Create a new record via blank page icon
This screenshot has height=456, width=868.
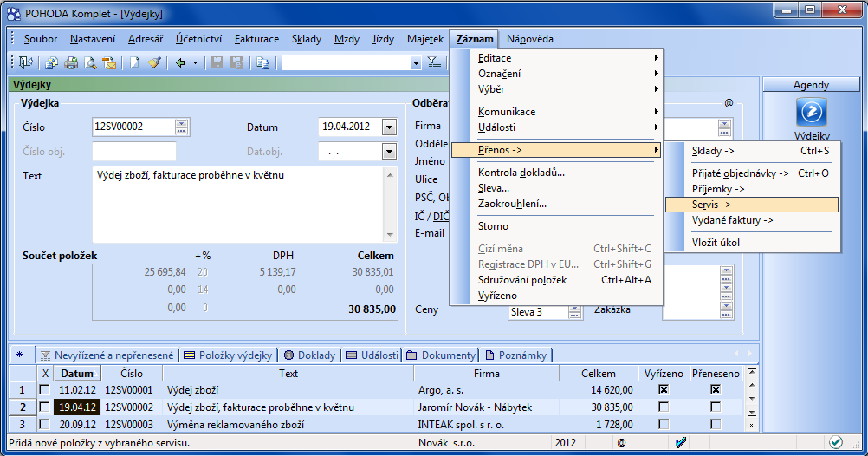(134, 63)
